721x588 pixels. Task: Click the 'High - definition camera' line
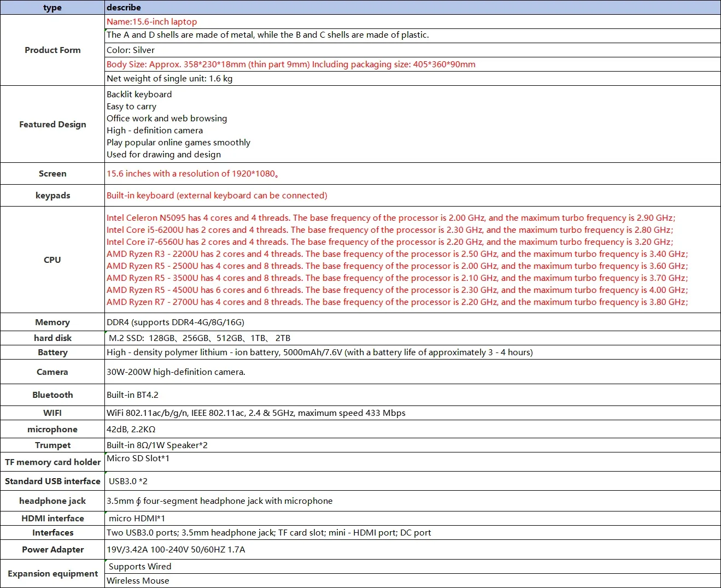click(155, 130)
